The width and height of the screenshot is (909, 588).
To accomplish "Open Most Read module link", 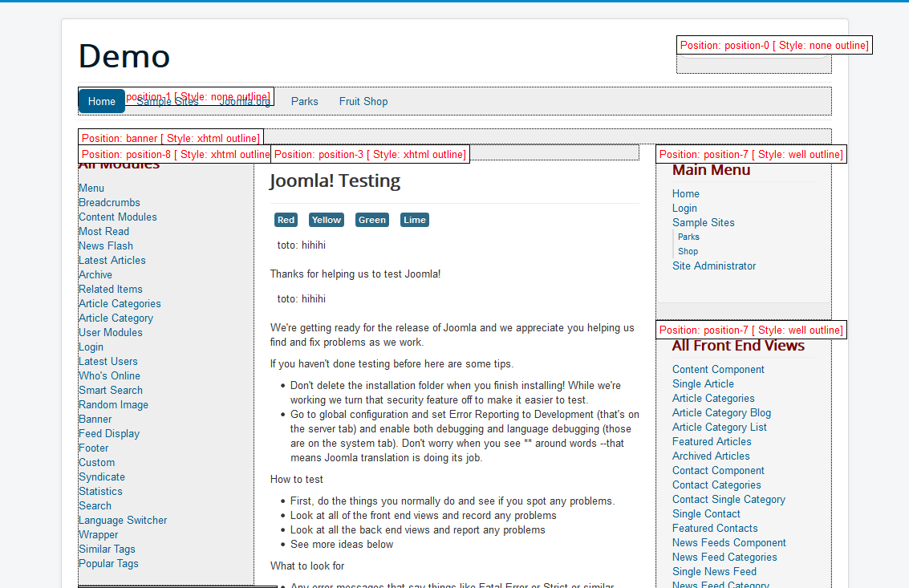I will pos(103,231).
